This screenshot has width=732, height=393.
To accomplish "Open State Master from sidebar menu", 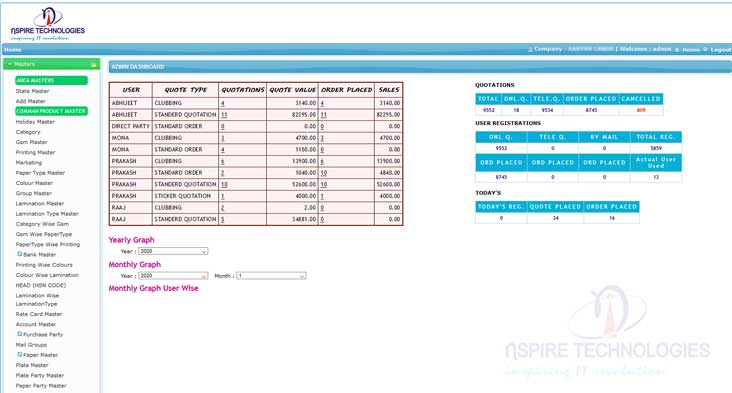I will click(32, 91).
